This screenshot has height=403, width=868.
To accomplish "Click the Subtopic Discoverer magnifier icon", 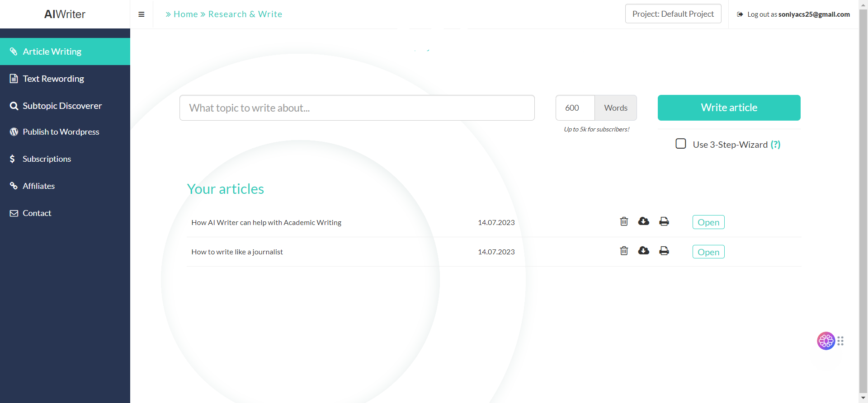I will point(14,106).
